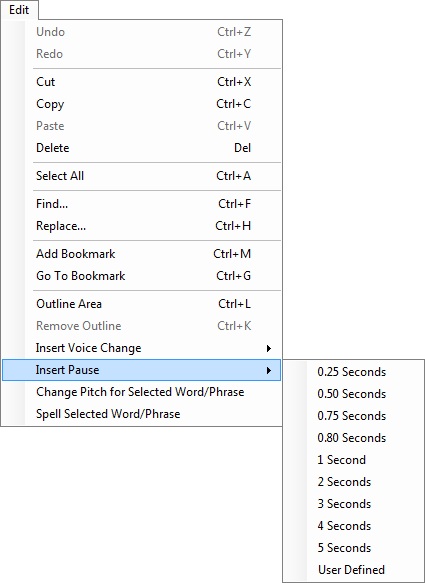Insert a 5 Seconds pause

(353, 548)
